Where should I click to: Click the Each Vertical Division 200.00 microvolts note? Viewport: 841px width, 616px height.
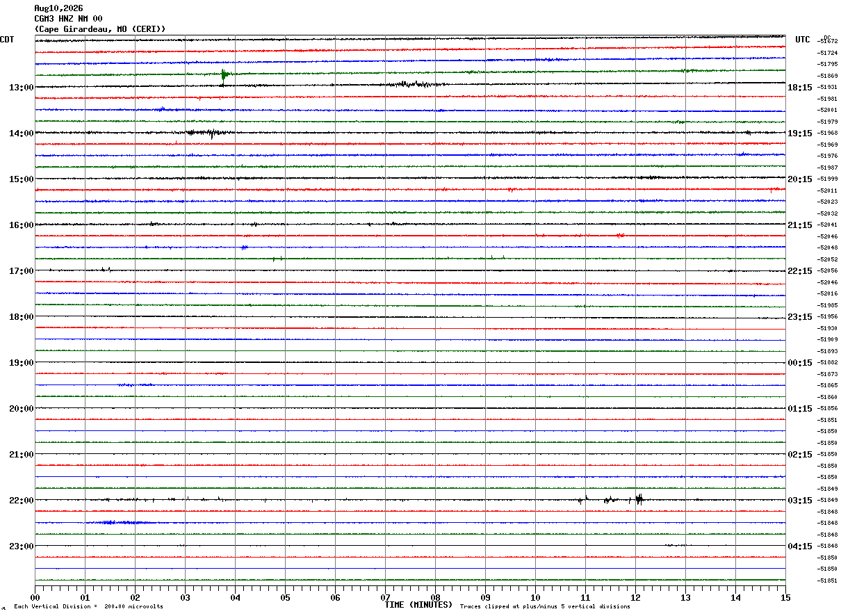(88, 607)
